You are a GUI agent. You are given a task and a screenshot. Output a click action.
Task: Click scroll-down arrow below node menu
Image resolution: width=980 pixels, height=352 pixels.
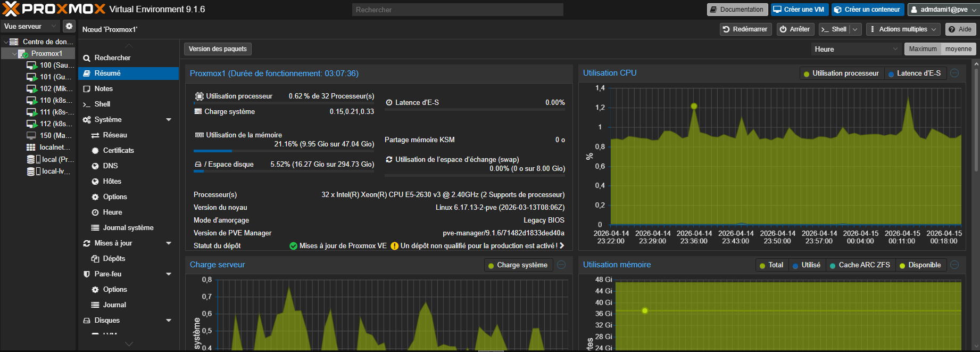129,344
